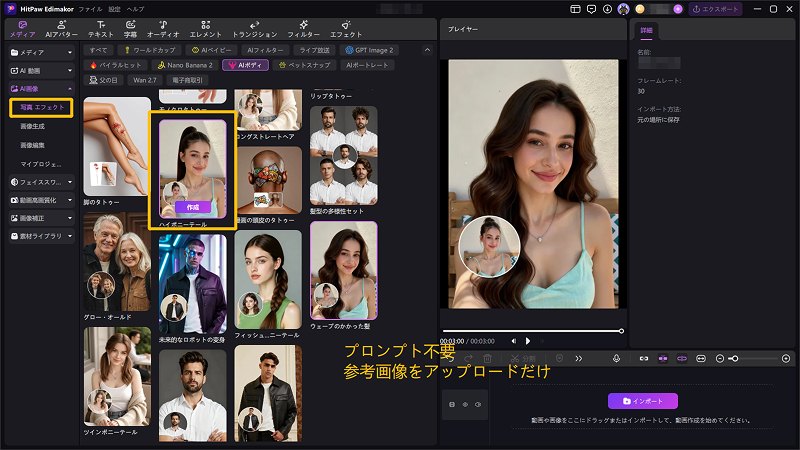Open the AIアバター tool
Image resolution: width=800 pixels, height=450 pixels.
point(61,29)
